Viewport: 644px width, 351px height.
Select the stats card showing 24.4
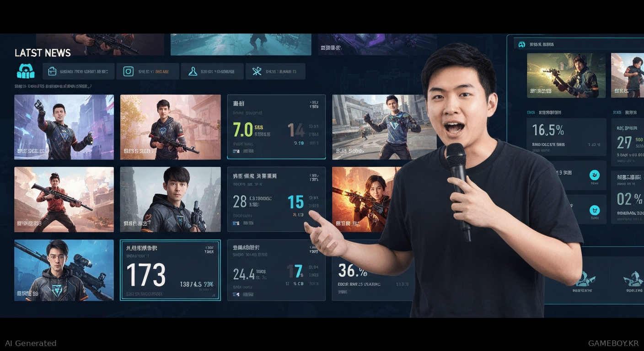click(x=276, y=270)
